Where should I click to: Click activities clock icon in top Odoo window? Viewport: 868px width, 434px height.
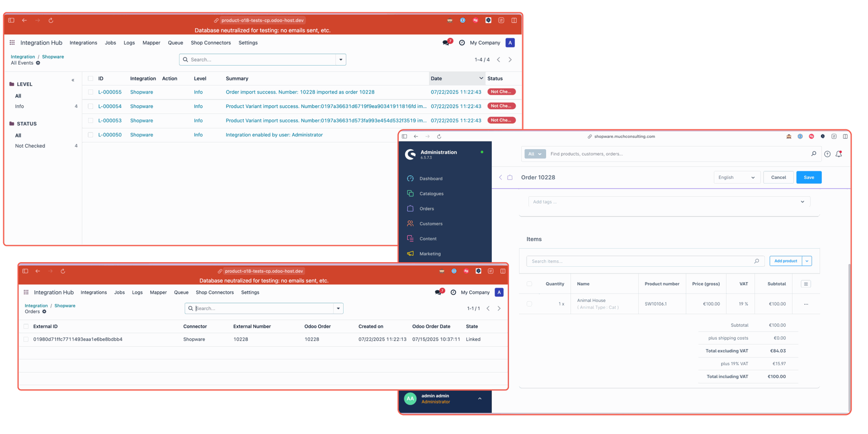point(462,42)
